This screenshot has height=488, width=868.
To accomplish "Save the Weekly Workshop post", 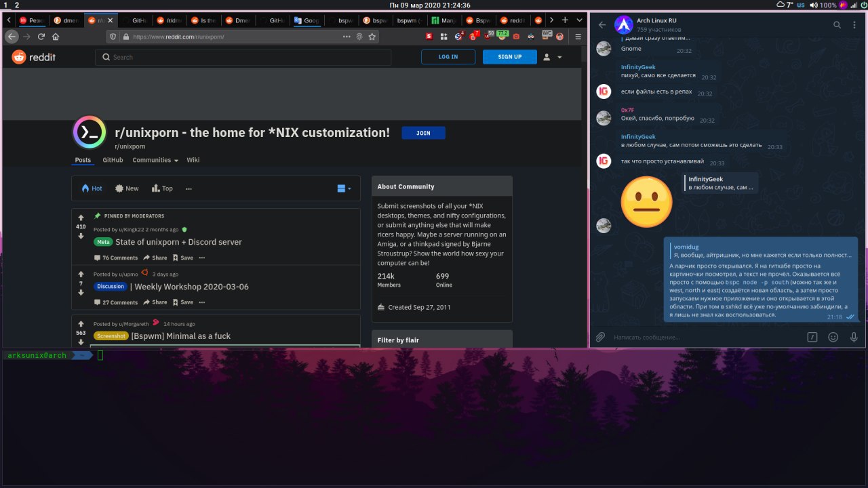I will click(183, 302).
